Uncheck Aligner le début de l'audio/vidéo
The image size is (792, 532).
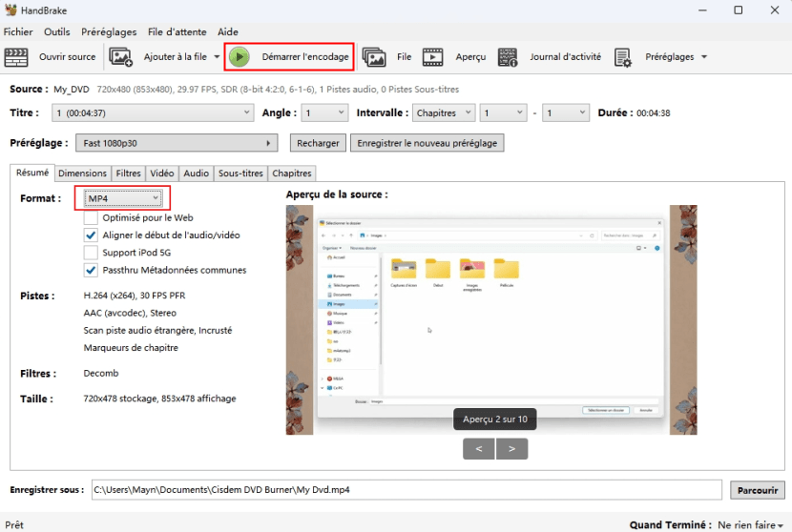(91, 235)
